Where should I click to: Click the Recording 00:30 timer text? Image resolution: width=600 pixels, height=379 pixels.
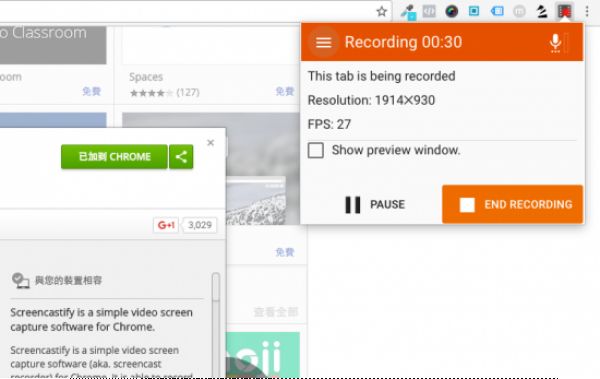[403, 42]
